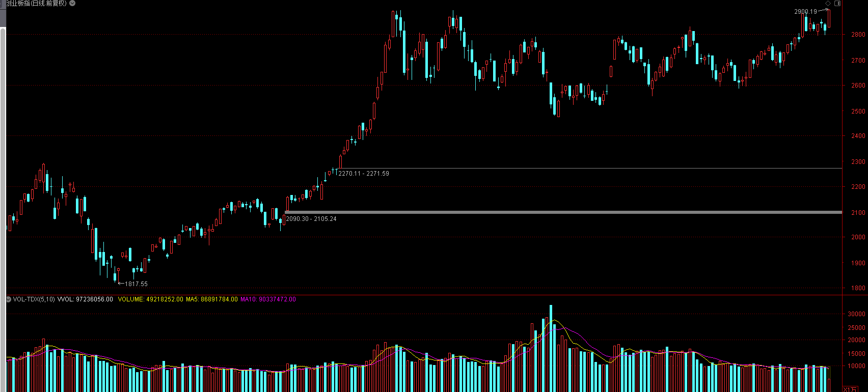Click the X1万 volume unit label
Image resolution: width=868 pixels, height=392 pixels.
(850, 389)
